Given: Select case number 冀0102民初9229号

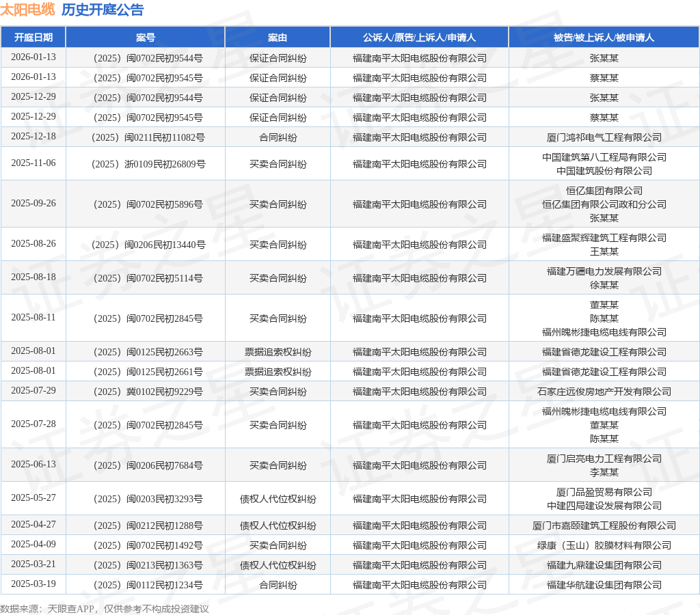Looking at the screenshot, I should pos(148,392).
